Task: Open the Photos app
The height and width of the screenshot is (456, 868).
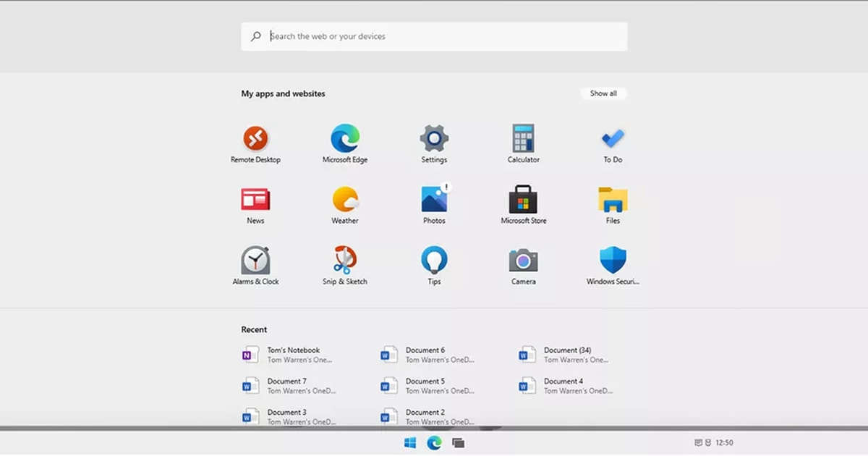Action: [434, 205]
